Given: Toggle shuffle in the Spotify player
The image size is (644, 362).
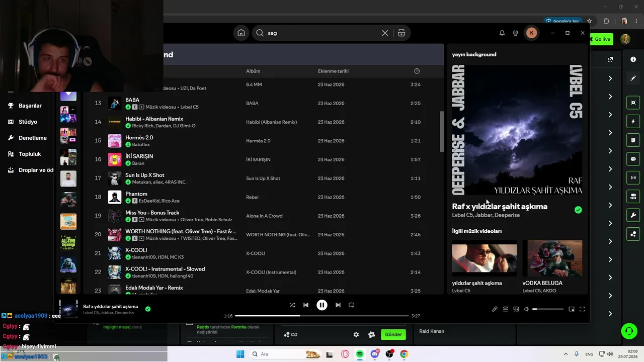Looking at the screenshot, I should click(292, 305).
